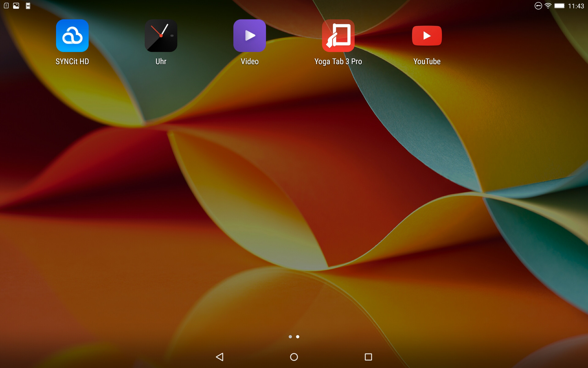Viewport: 588px width, 368px height.
Task: Switch to first home page dot
Action: tap(290, 337)
